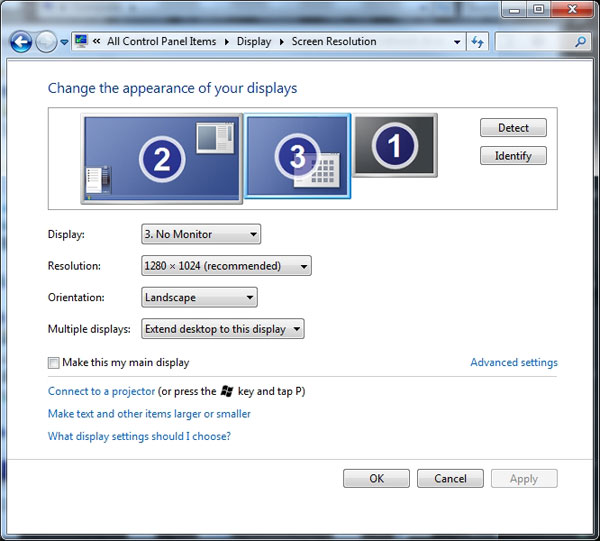The height and width of the screenshot is (541, 600).
Task: Check Make this my main display
Action: 54,362
